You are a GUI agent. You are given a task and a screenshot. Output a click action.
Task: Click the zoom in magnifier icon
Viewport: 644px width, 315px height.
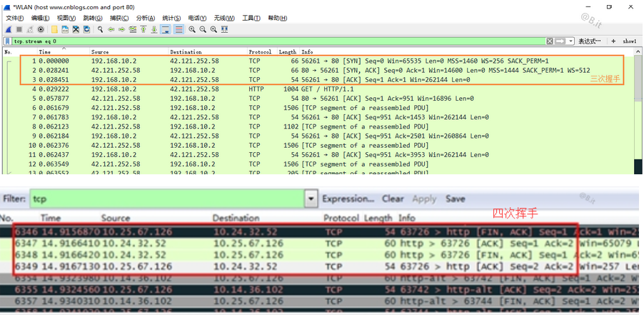[192, 29]
